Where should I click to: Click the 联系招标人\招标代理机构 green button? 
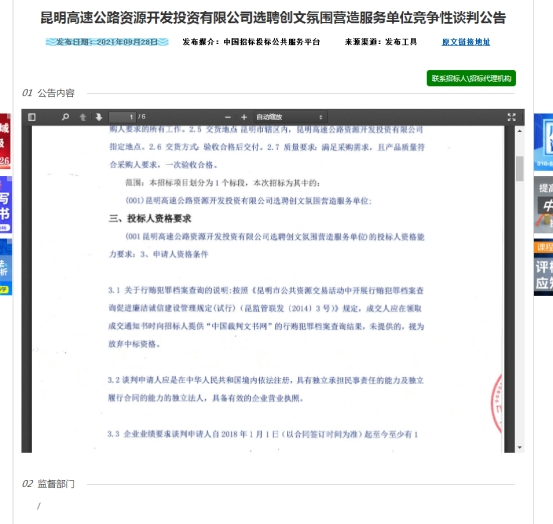click(471, 78)
